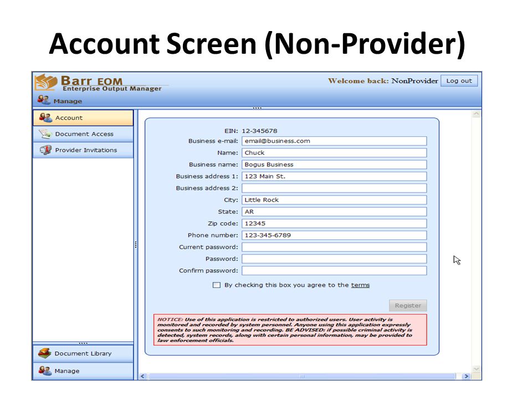The image size is (532, 399).
Task: Click splitter dots above Document Library
Action: (x=83, y=343)
